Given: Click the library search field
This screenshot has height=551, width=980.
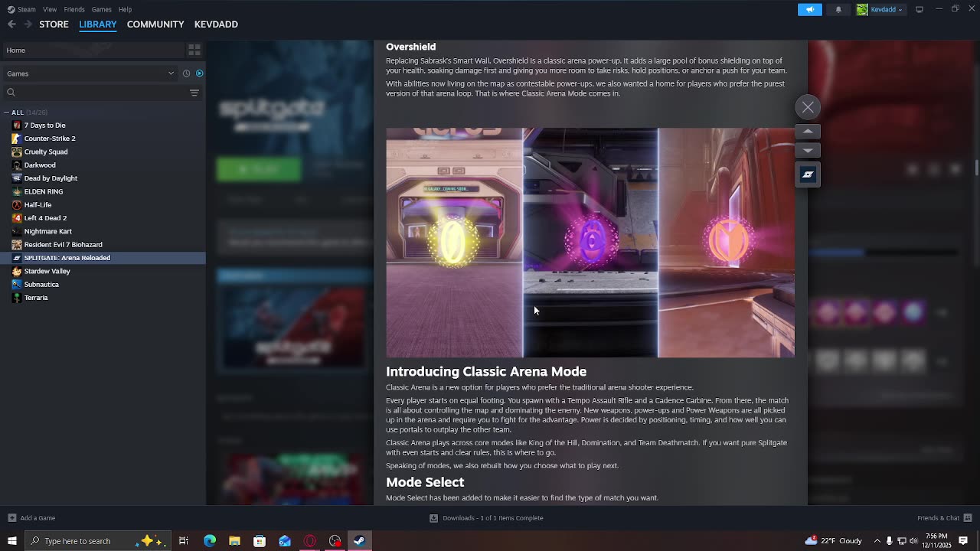Looking at the screenshot, I should tap(96, 93).
